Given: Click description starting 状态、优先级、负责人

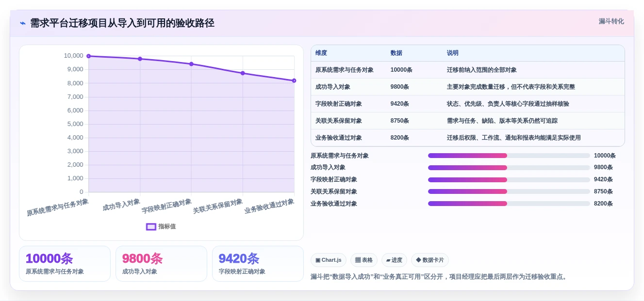Looking at the screenshot, I should pyautogui.click(x=508, y=104).
